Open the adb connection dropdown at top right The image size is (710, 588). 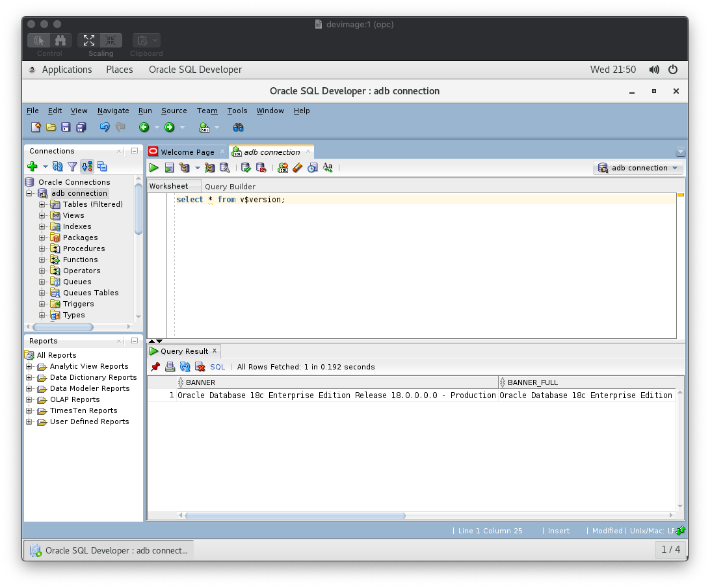point(638,168)
